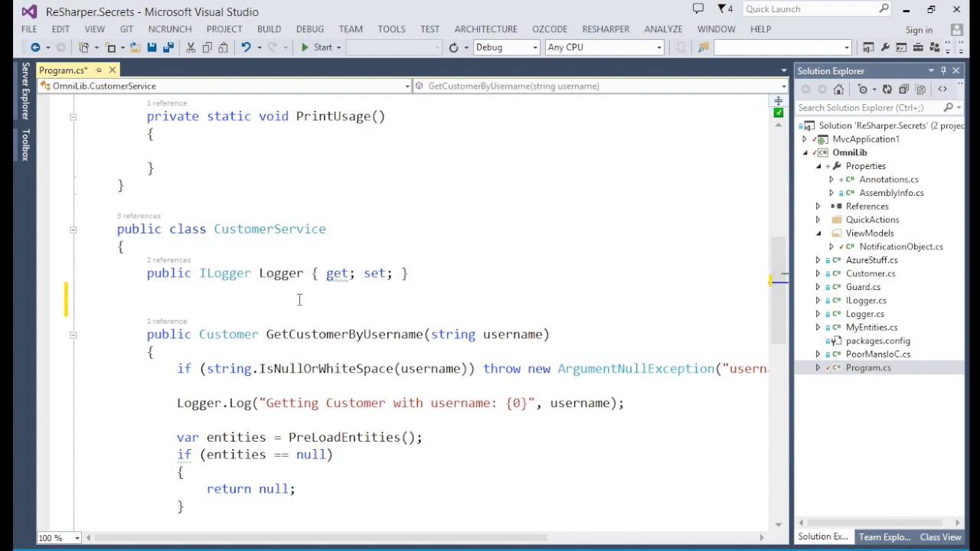Viewport: 980px width, 551px height.
Task: Save the current file with the disk icon
Action: (x=152, y=47)
